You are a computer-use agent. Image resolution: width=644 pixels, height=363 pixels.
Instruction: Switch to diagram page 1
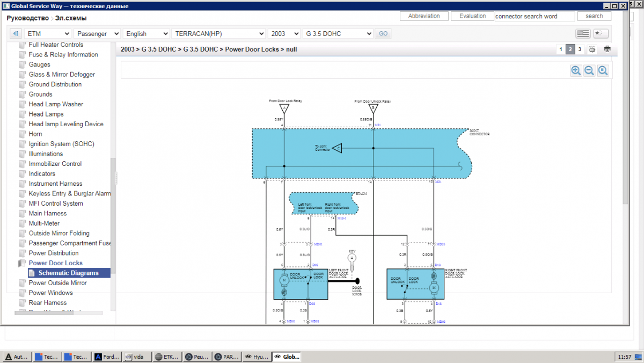point(561,49)
